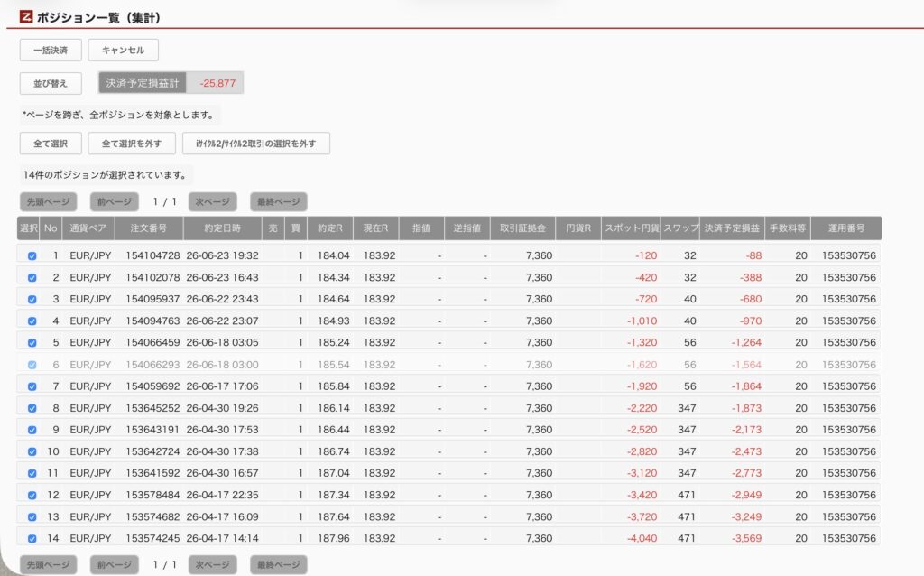
Task: Click date 26-04-30 16:57
Action: pyautogui.click(x=222, y=473)
